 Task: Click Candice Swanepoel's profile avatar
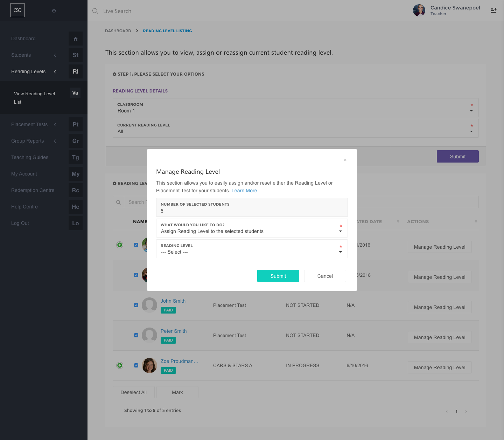point(419,11)
